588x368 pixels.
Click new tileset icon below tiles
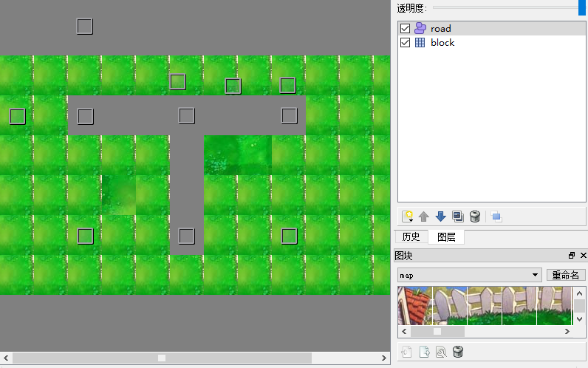pos(407,352)
